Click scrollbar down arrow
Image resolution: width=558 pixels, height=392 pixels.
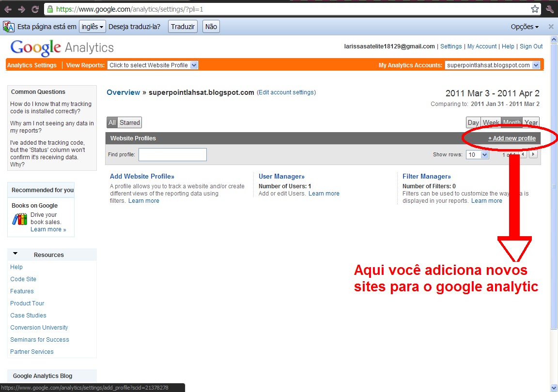554,387
